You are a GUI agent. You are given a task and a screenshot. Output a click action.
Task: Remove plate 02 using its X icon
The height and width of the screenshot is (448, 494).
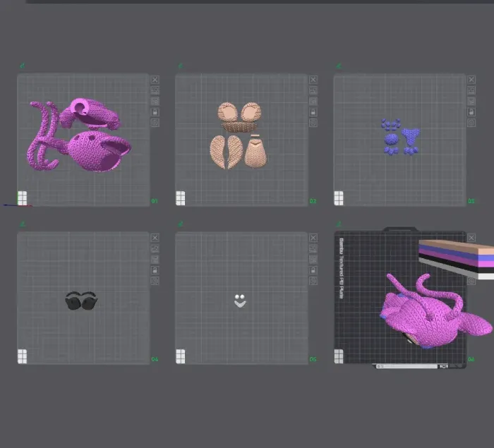click(x=313, y=80)
